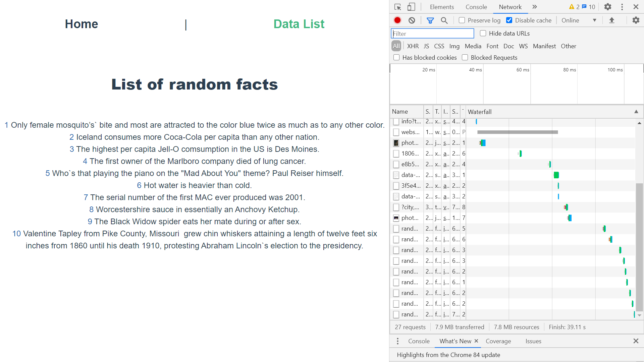Go to the Home page link

pos(82,24)
